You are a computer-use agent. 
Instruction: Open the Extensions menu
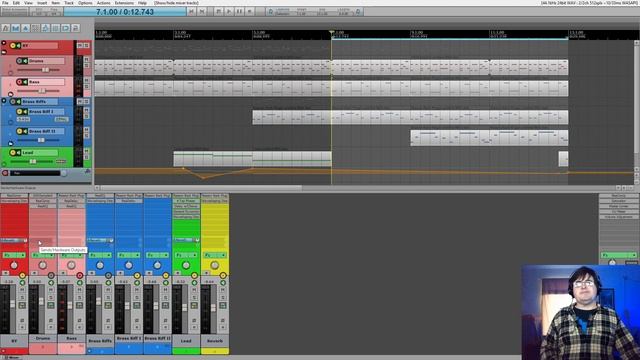pyautogui.click(x=124, y=3)
